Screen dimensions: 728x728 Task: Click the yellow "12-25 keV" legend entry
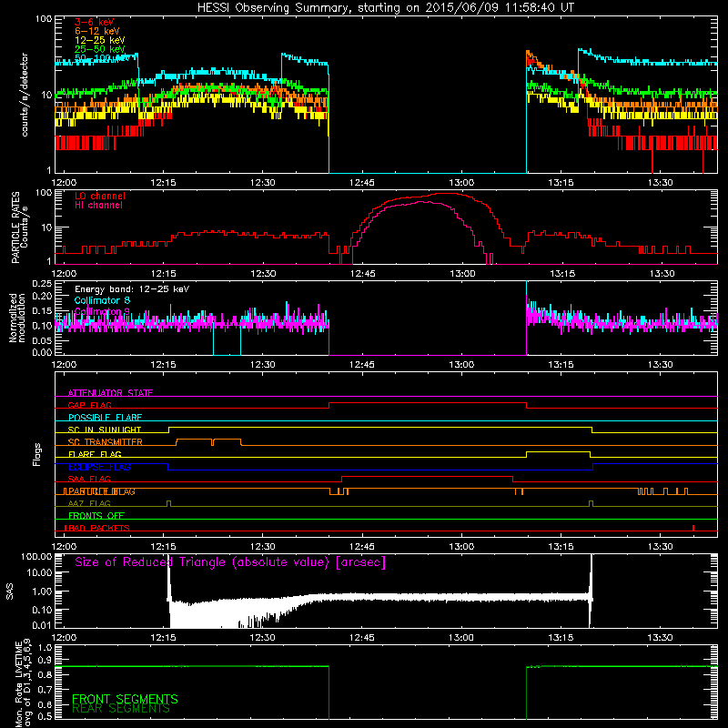click(x=100, y=40)
